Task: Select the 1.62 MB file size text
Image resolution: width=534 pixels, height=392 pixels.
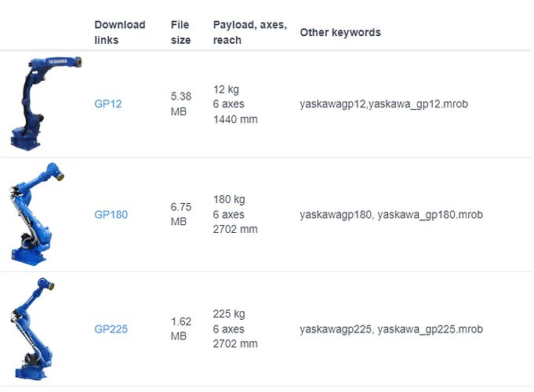Action: click(x=181, y=328)
